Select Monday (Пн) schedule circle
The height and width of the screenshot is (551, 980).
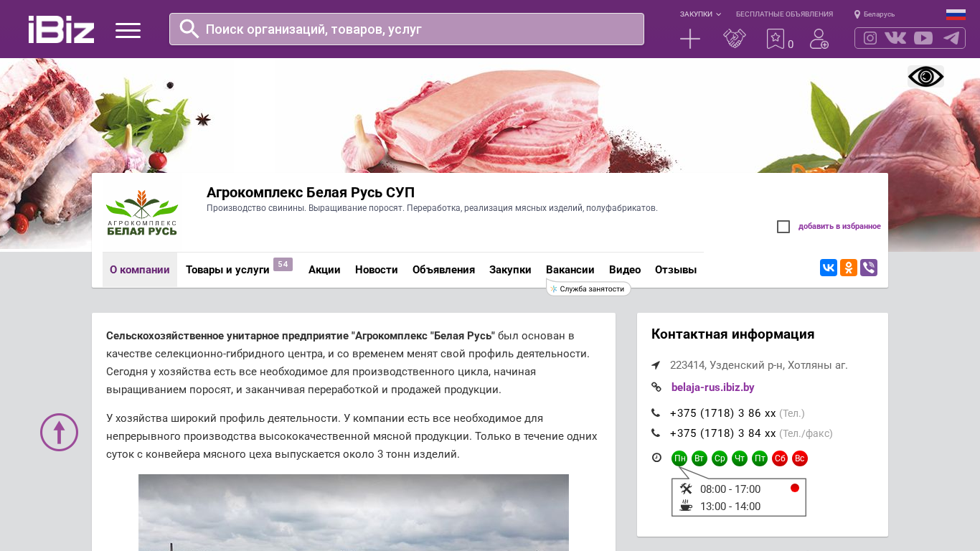pyautogui.click(x=679, y=458)
